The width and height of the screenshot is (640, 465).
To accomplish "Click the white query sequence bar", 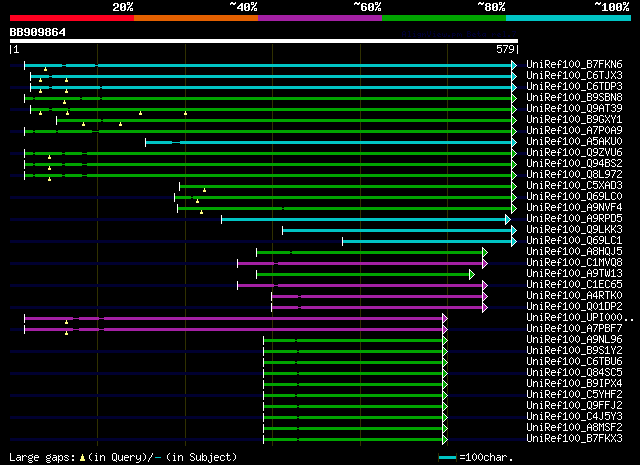I will click(x=264, y=41).
